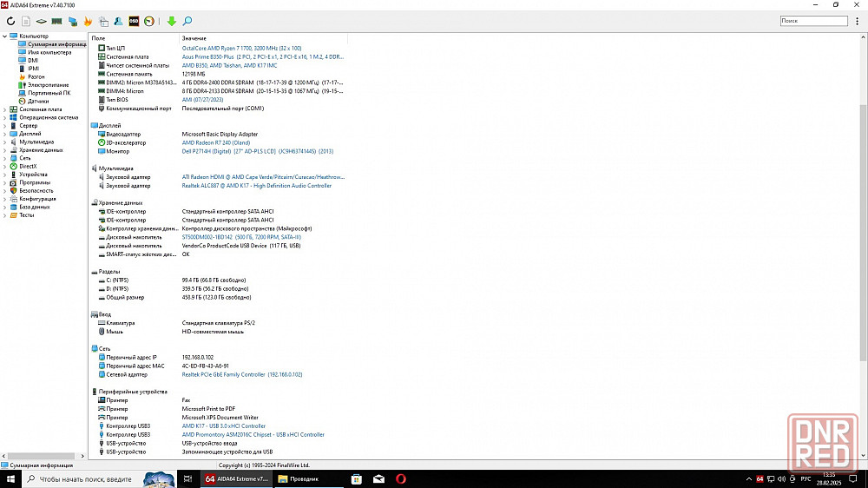
Task: Select Имя компьютера tree item
Action: (x=49, y=53)
